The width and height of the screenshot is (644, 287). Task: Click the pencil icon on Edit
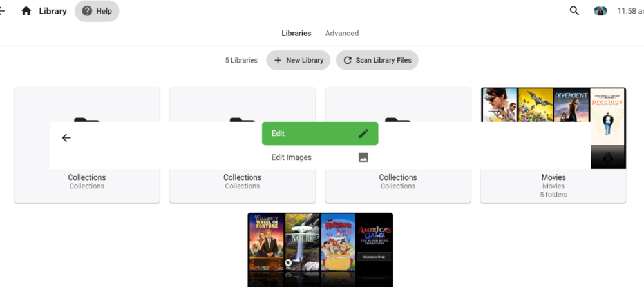click(x=363, y=134)
